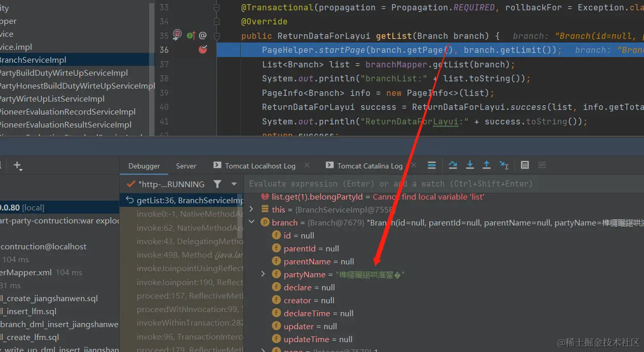This screenshot has height=352, width=644.
Task: Open the Tomcat Localhost Log tab
Action: 255,166
